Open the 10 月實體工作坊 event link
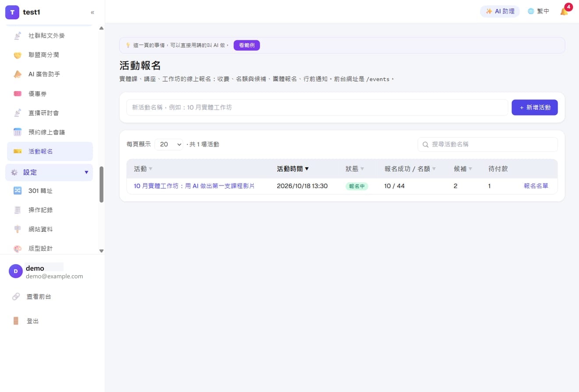 pyautogui.click(x=194, y=186)
